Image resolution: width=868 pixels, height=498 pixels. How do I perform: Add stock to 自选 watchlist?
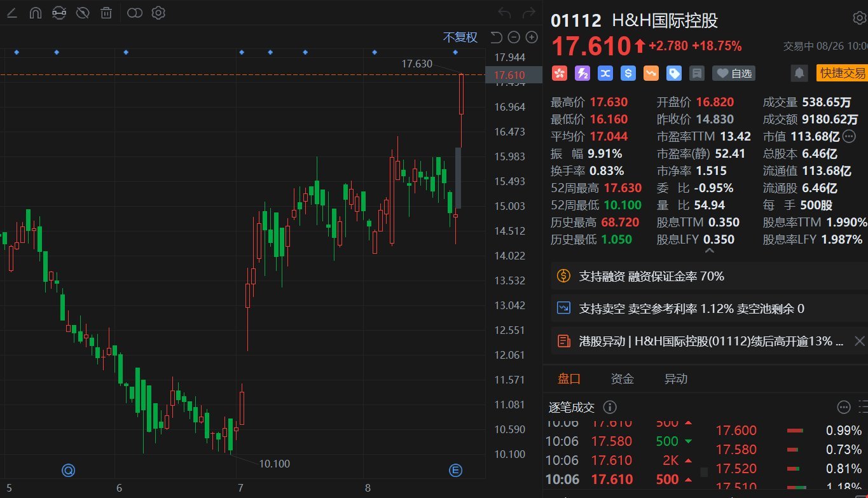[734, 74]
